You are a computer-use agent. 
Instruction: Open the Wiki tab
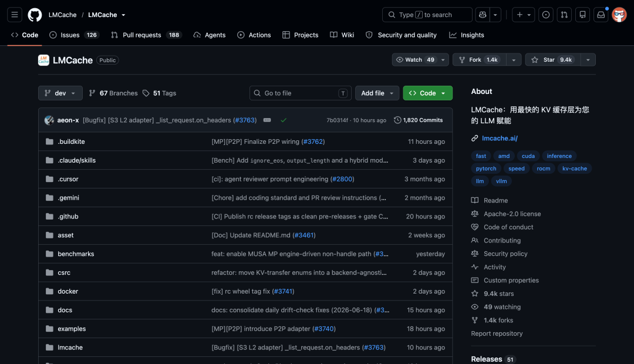[x=342, y=35]
